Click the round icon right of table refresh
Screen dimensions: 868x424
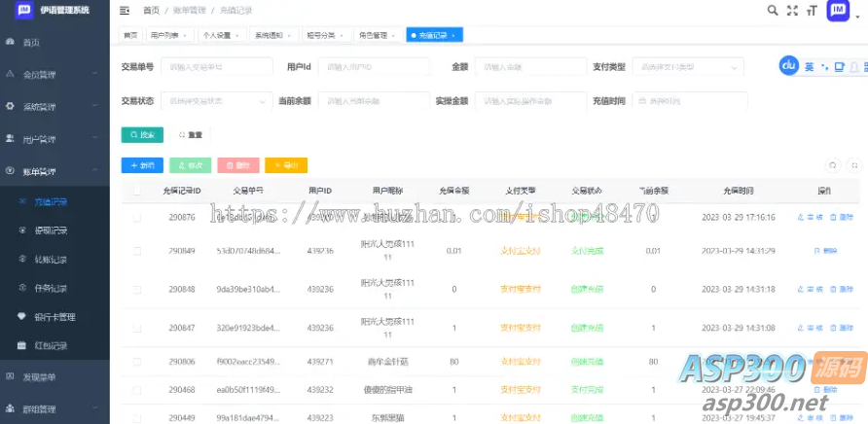pyautogui.click(x=854, y=165)
